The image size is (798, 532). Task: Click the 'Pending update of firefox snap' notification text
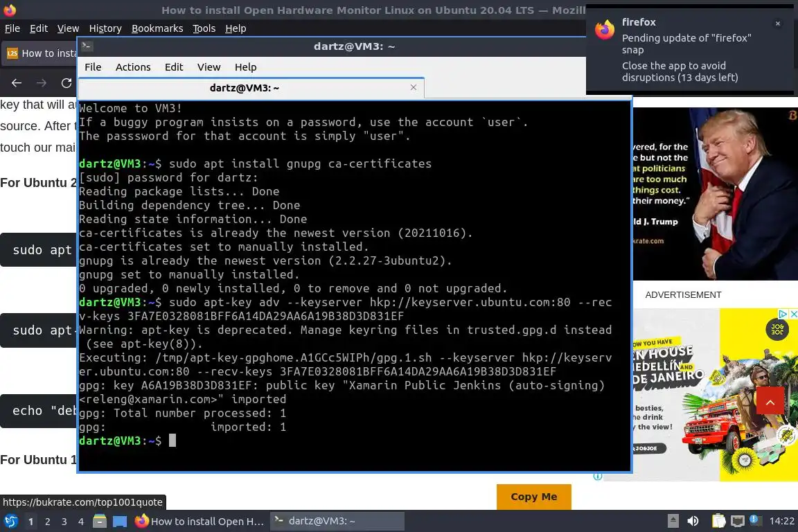tap(686, 44)
